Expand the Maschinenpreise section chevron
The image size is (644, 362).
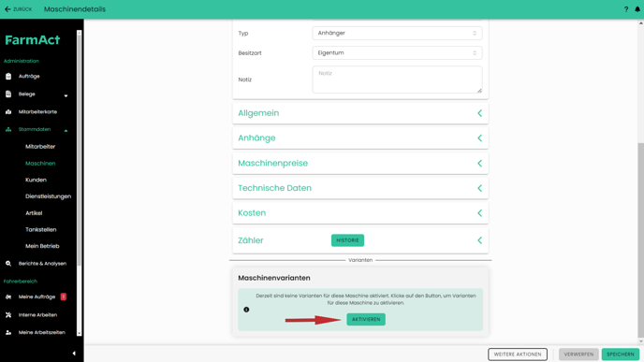(479, 164)
